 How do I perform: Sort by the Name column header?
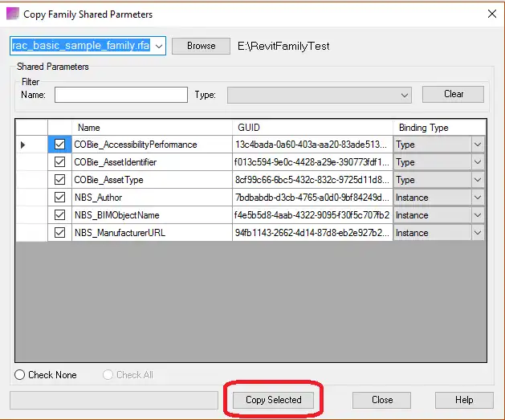click(153, 127)
